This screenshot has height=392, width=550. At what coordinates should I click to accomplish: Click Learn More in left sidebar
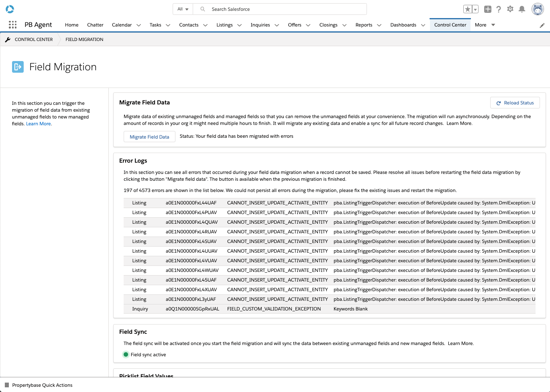39,124
